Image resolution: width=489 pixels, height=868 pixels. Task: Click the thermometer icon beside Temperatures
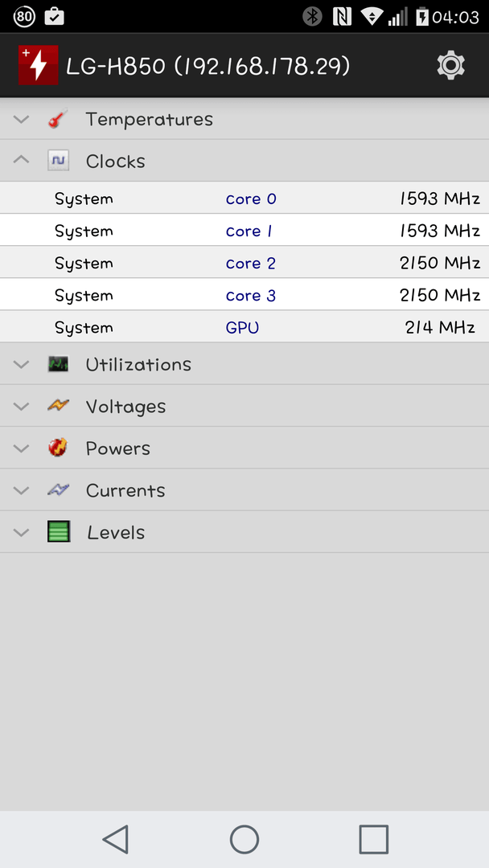(x=58, y=118)
